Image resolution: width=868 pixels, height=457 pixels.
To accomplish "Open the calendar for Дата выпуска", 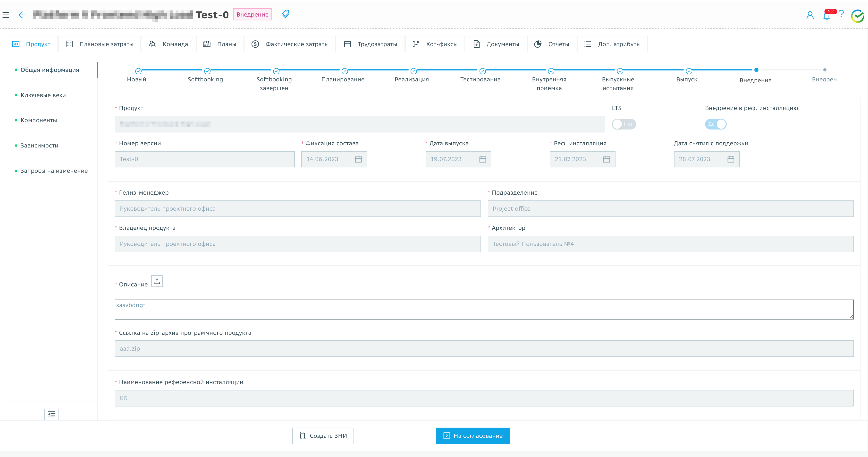I will pyautogui.click(x=482, y=159).
